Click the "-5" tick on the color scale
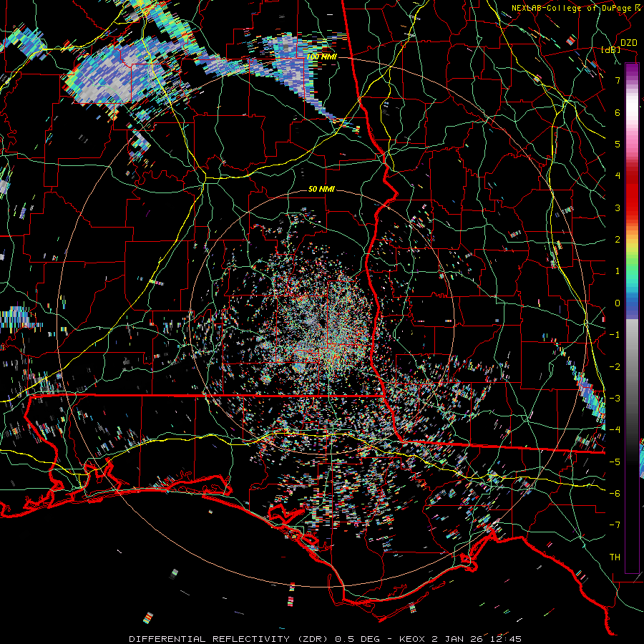 click(x=615, y=462)
